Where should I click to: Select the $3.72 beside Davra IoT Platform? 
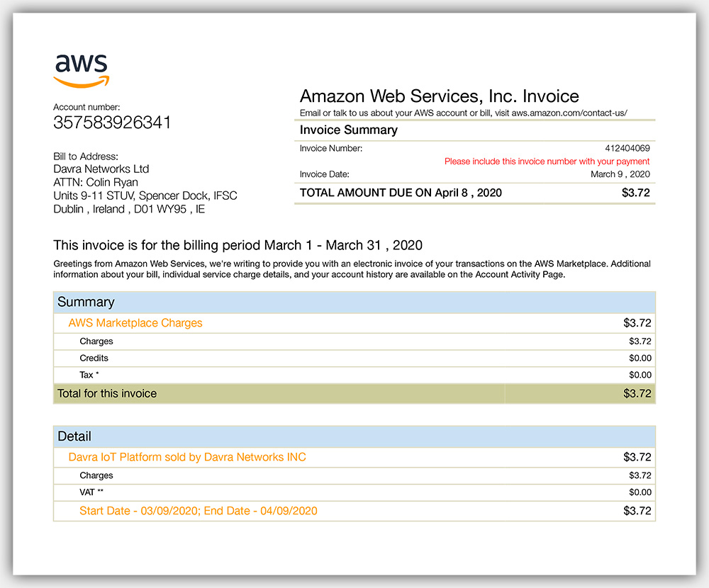(637, 458)
